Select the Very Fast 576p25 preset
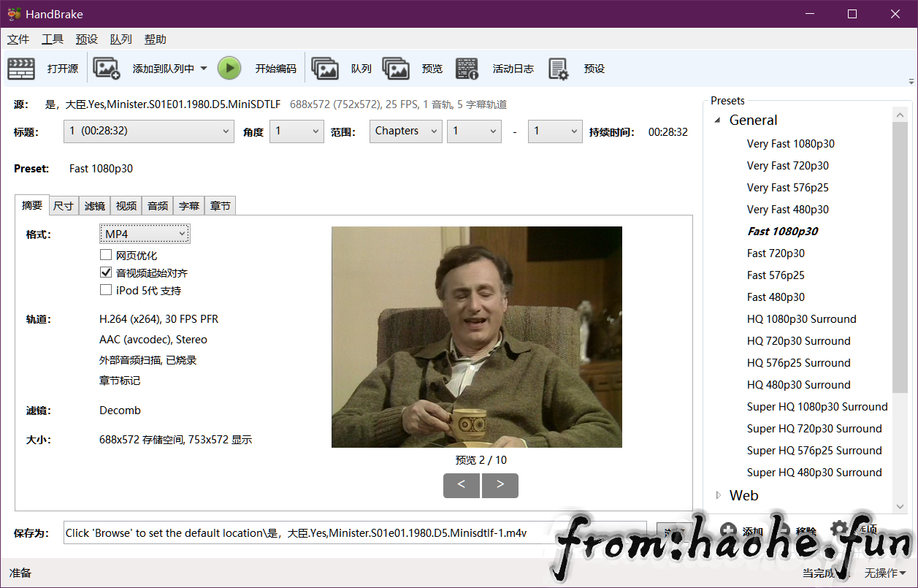The image size is (918, 588). (x=788, y=188)
